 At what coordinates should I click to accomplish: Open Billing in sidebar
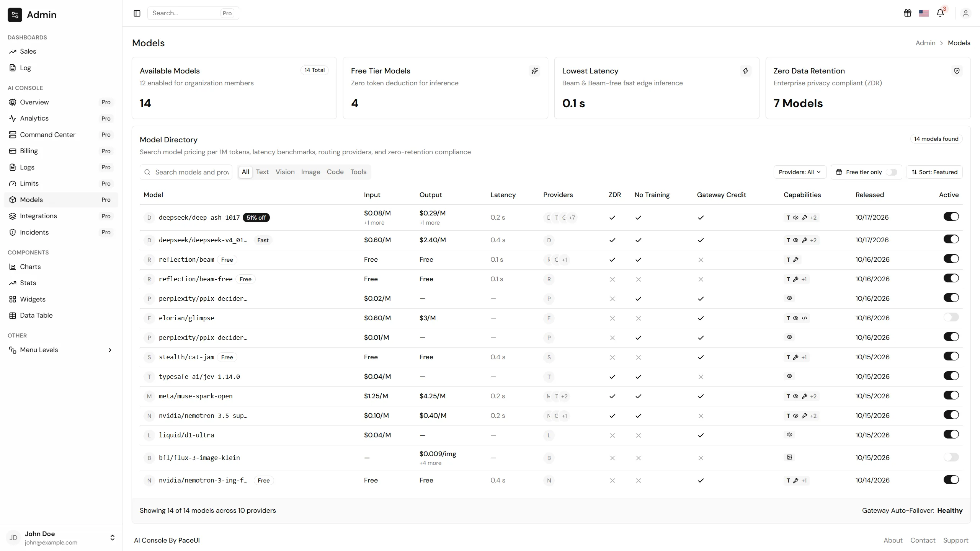tap(61, 151)
